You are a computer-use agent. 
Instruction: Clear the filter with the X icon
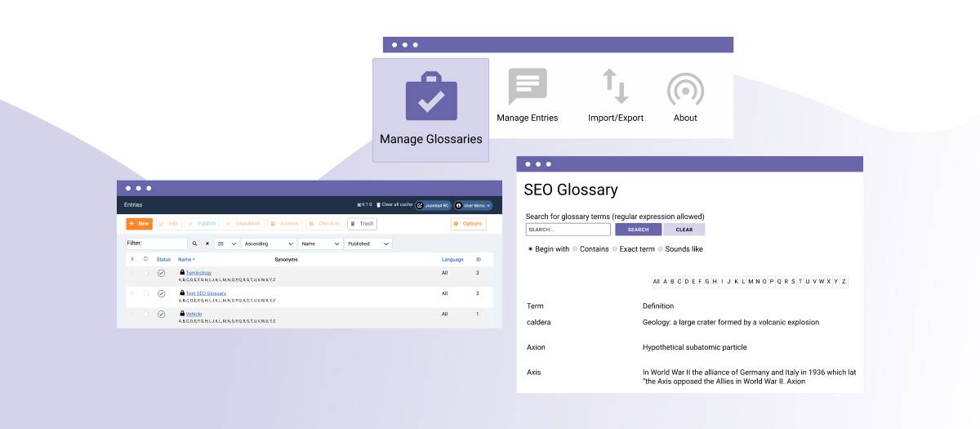click(x=207, y=244)
